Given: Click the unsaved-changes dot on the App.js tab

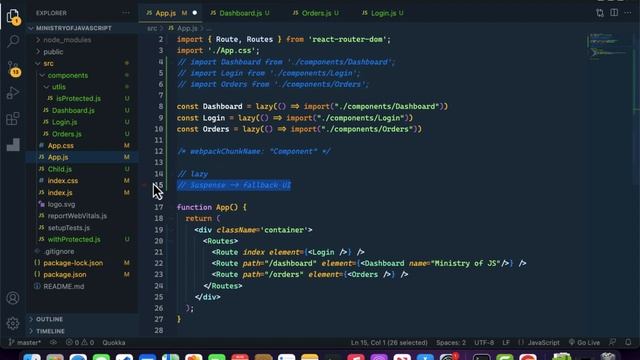Looking at the screenshot, I should [x=195, y=13].
